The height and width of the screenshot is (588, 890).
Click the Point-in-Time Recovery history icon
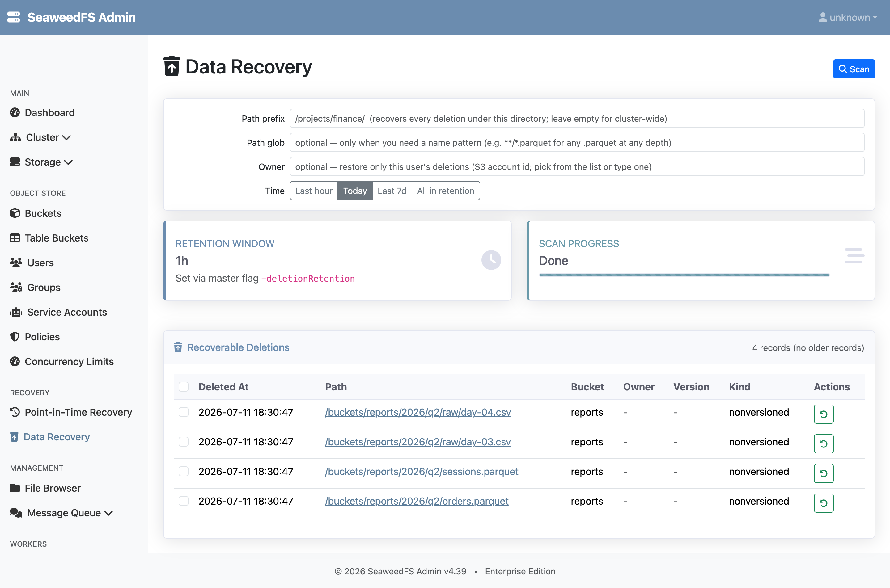coord(15,412)
